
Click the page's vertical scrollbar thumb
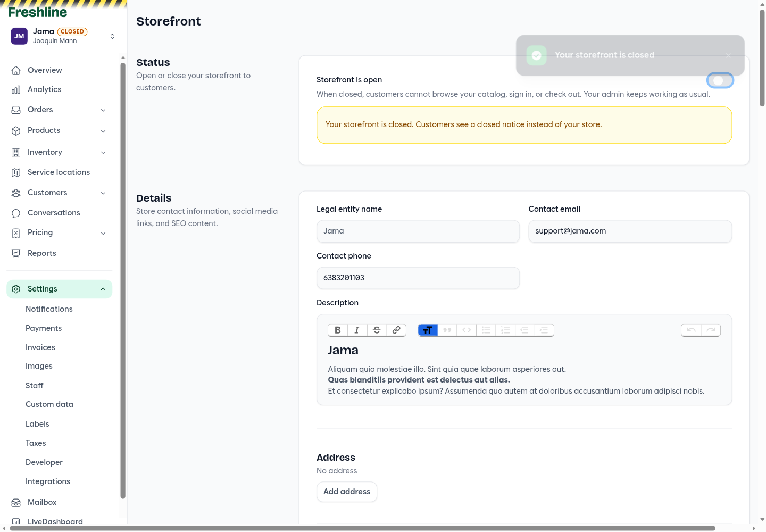762,59
